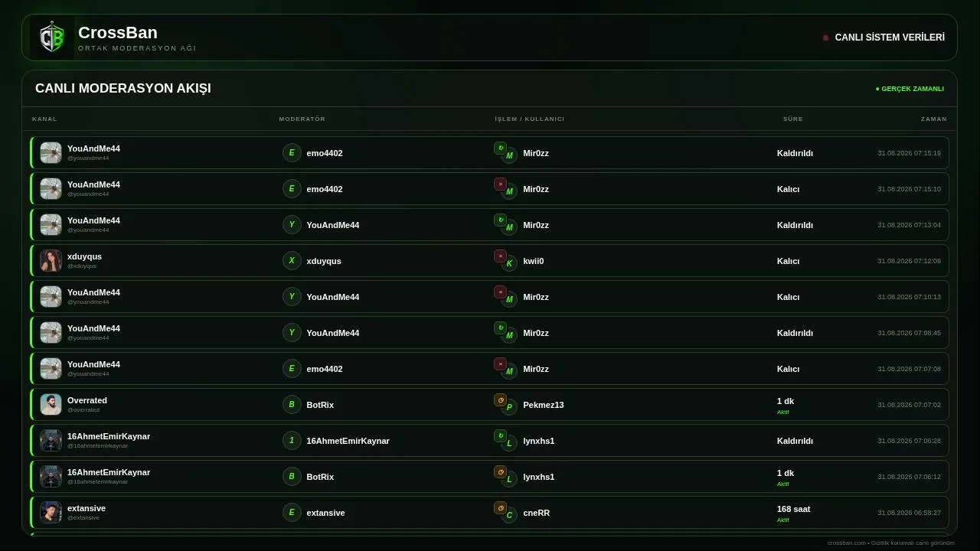This screenshot has width=980, height=551.
Task: Click the extansive channel avatar image
Action: click(51, 512)
